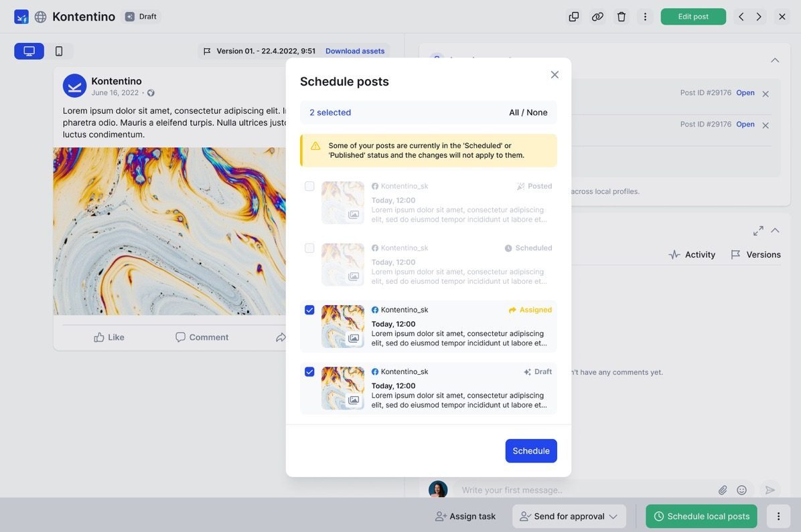Open the three-dot menu in top bar

(x=645, y=17)
